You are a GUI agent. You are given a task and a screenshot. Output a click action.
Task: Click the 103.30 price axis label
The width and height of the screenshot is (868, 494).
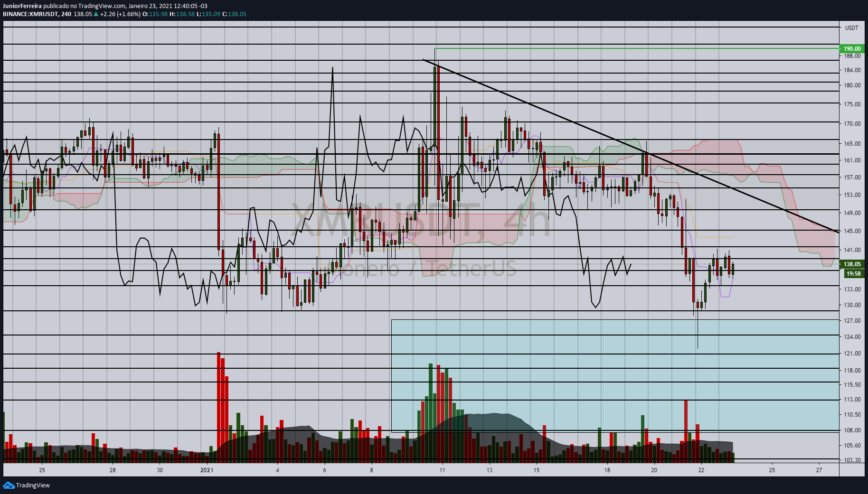coord(852,460)
